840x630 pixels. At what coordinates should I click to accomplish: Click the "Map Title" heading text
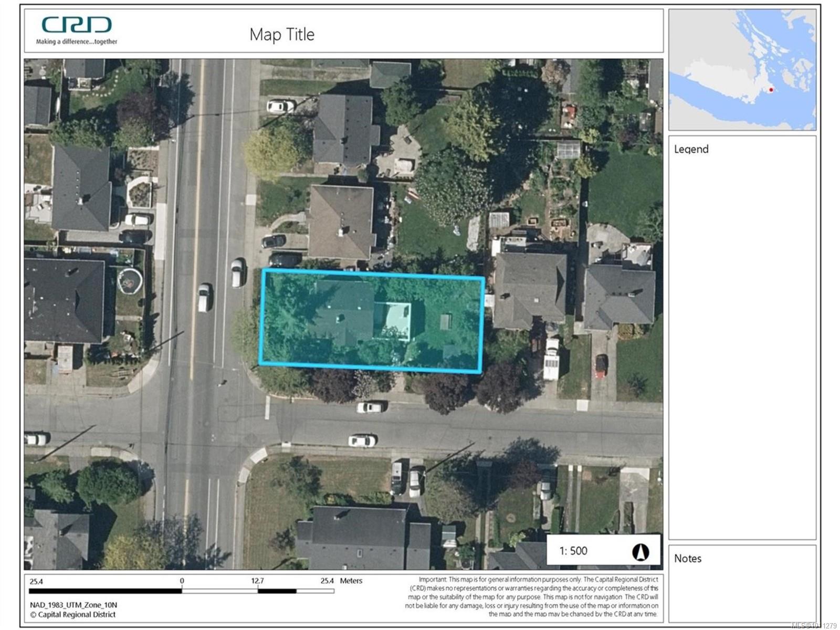282,35
